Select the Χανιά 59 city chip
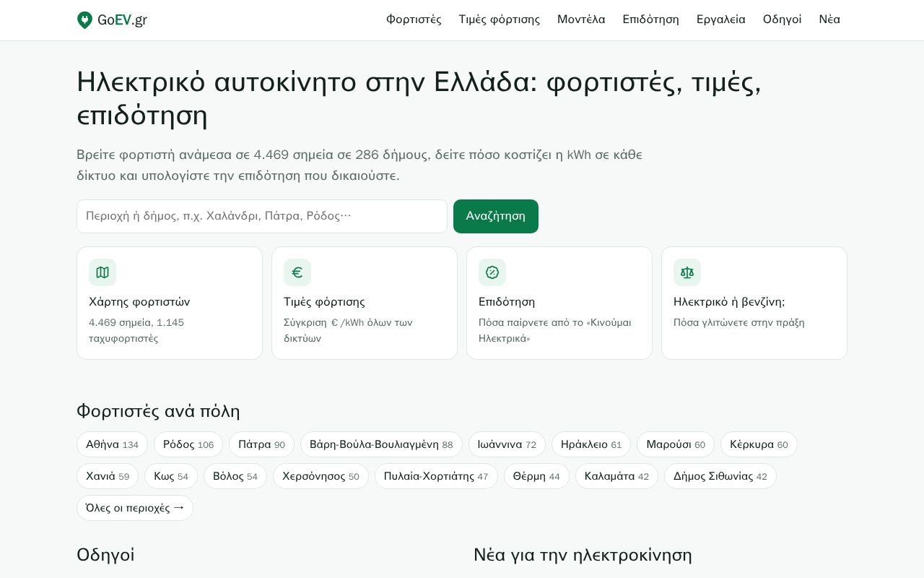The width and height of the screenshot is (924, 578). [108, 476]
